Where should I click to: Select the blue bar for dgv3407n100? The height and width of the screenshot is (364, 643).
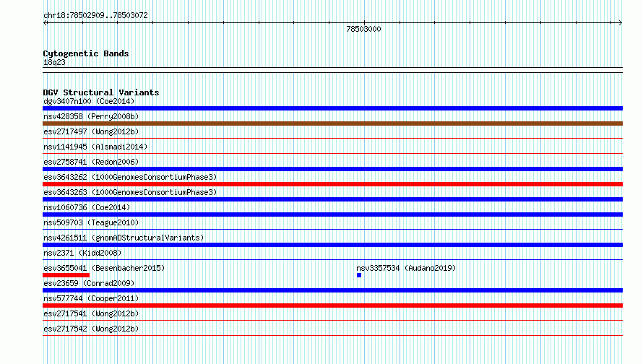tap(332, 108)
